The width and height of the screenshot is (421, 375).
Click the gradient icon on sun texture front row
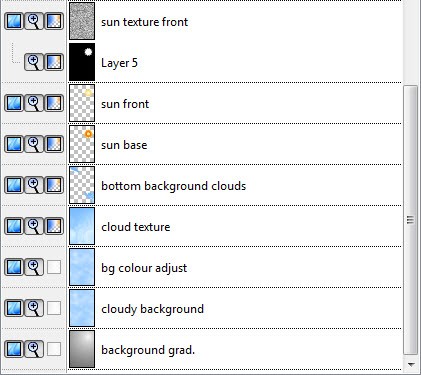point(54,21)
